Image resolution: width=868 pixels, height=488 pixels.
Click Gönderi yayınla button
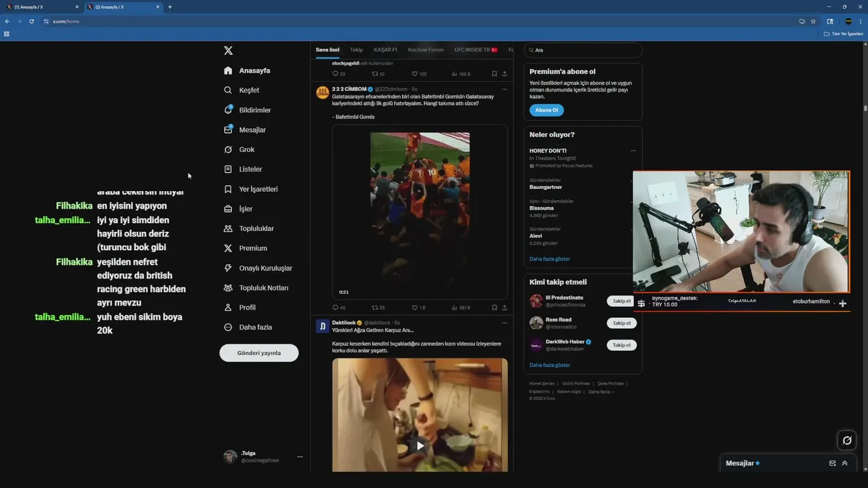259,353
